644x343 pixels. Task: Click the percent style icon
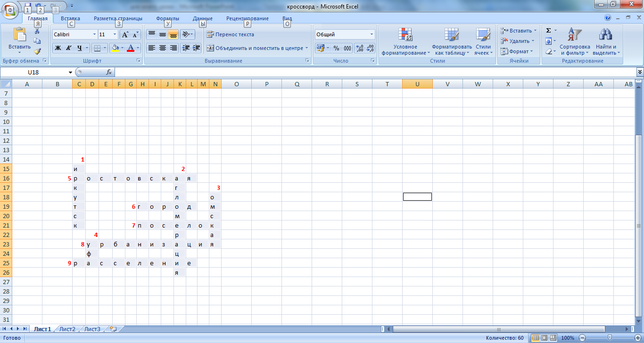(x=336, y=48)
